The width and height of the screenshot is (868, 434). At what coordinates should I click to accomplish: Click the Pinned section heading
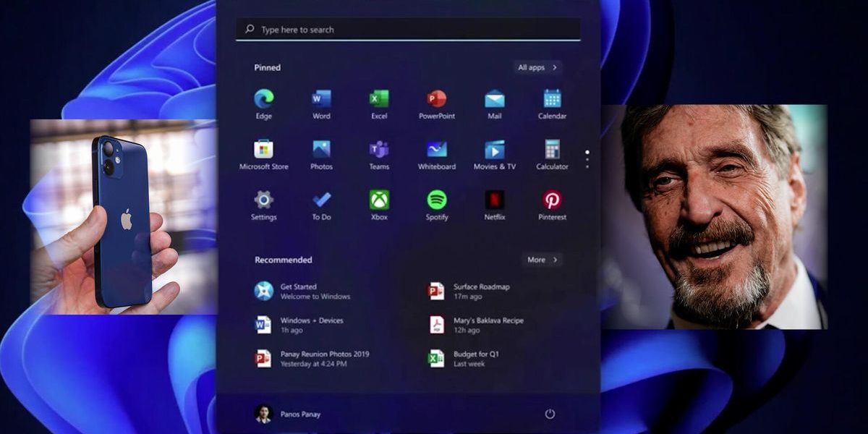[267, 67]
